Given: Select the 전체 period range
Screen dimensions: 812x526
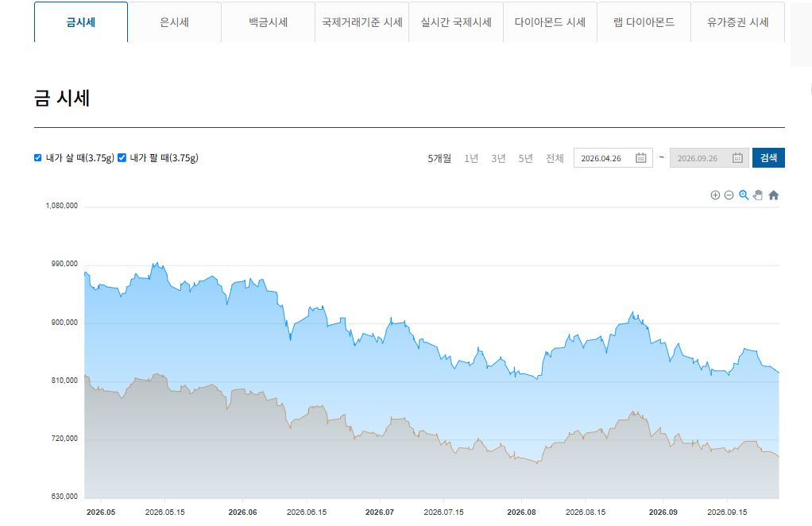Looking at the screenshot, I should [555, 158].
